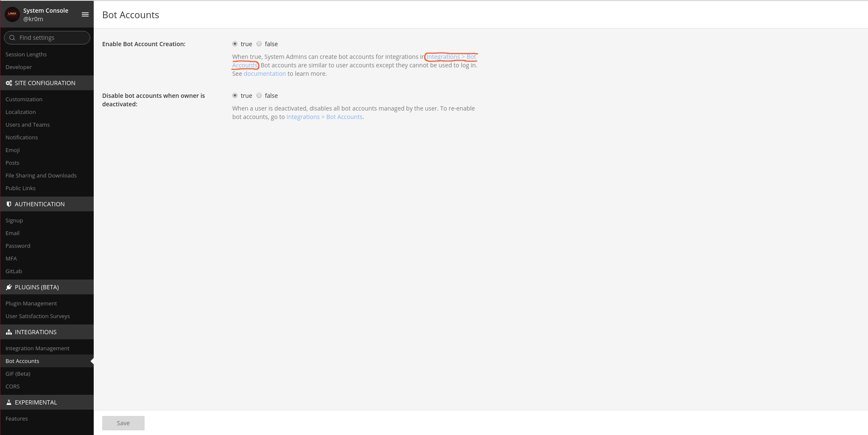Follow the circled Integrations > Bot Accounts link
The width and height of the screenshot is (868, 435).
point(451,57)
